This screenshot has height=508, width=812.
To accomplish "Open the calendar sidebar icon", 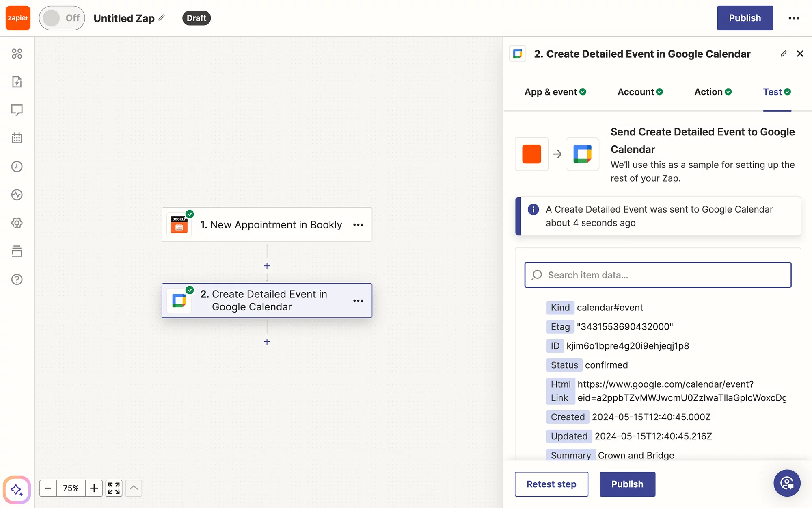I will 17,138.
